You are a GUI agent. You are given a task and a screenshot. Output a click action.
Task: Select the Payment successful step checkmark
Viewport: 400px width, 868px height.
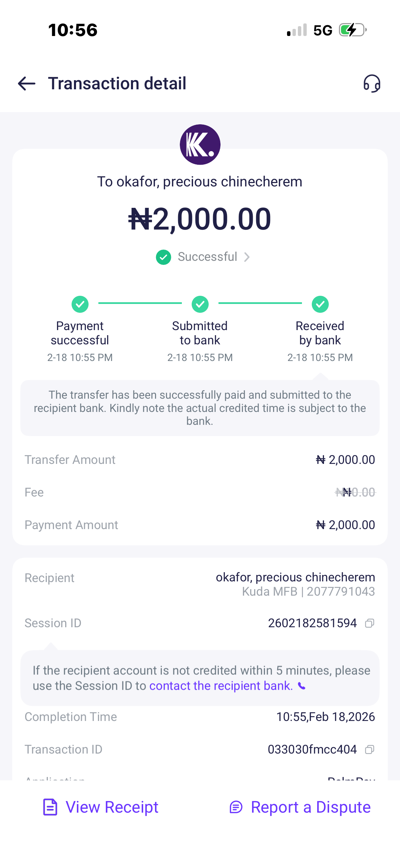pyautogui.click(x=80, y=304)
